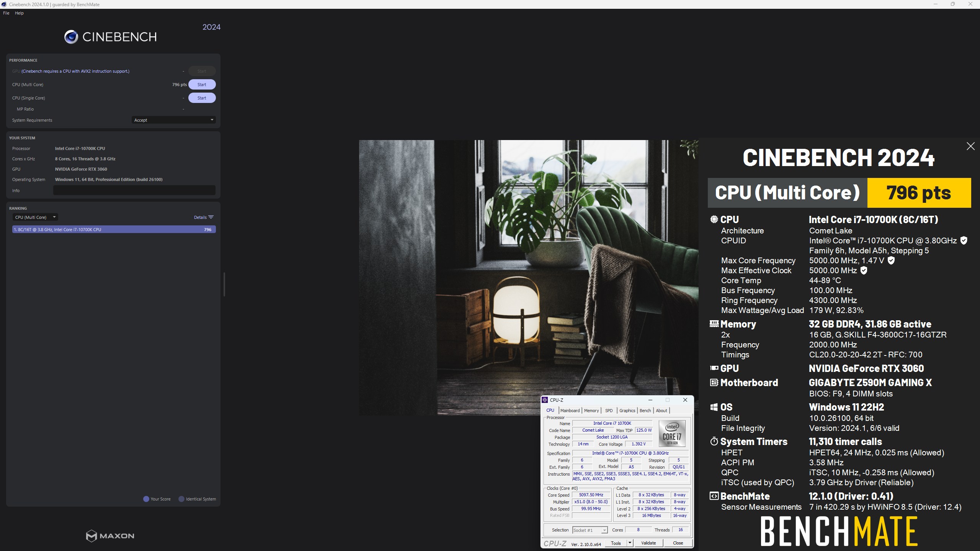Switch to CPU-Z Mainboard tab
The image size is (980, 551).
click(x=570, y=411)
